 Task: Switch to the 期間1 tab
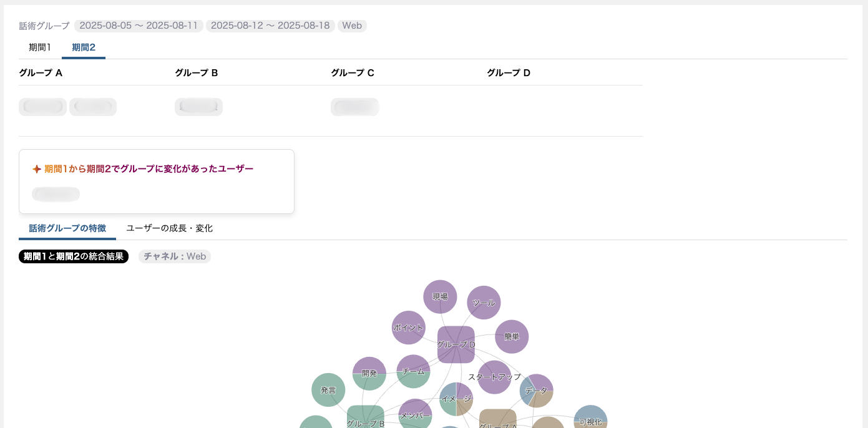click(x=40, y=47)
